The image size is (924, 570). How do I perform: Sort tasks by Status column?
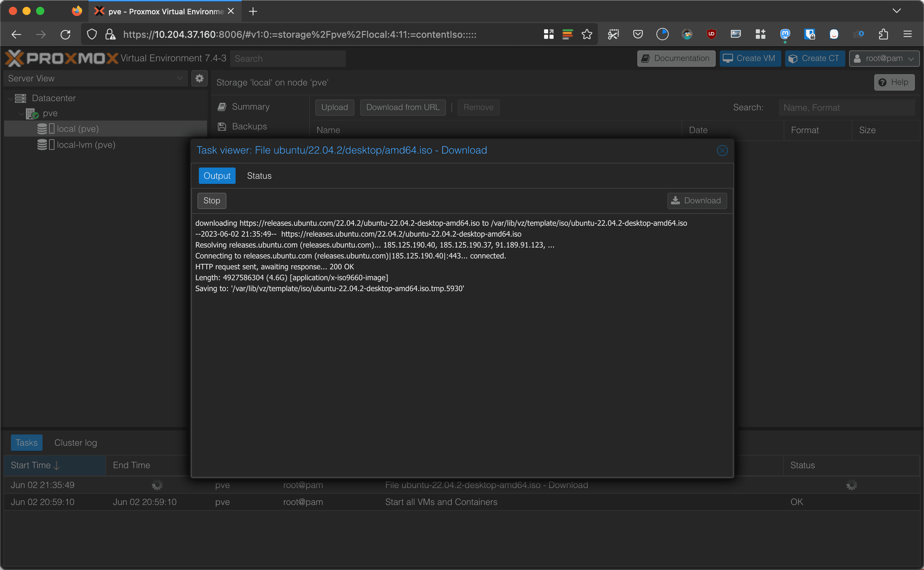click(x=851, y=465)
